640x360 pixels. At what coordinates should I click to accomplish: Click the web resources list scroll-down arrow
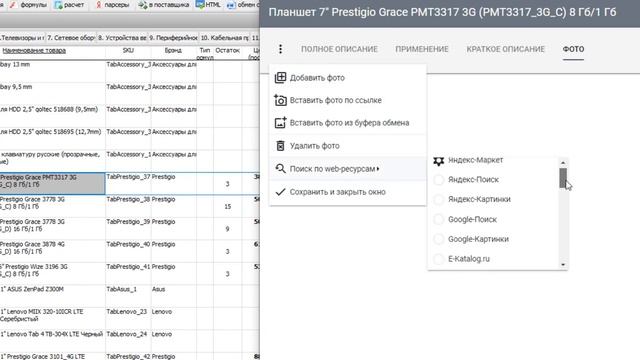click(563, 265)
